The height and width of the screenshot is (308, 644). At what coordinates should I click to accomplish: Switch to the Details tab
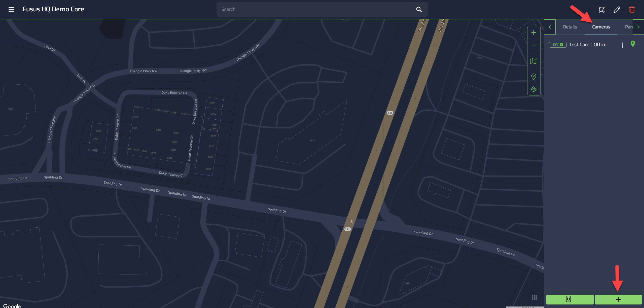[x=570, y=27]
